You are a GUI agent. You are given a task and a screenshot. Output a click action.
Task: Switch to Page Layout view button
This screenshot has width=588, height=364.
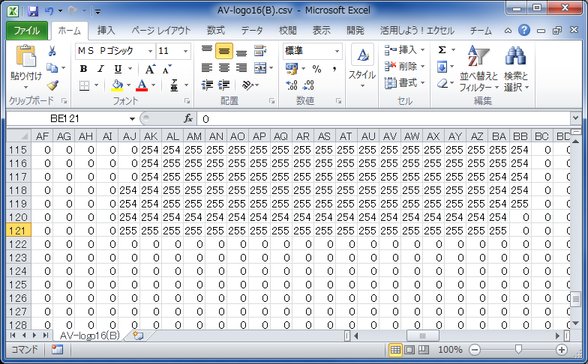409,350
